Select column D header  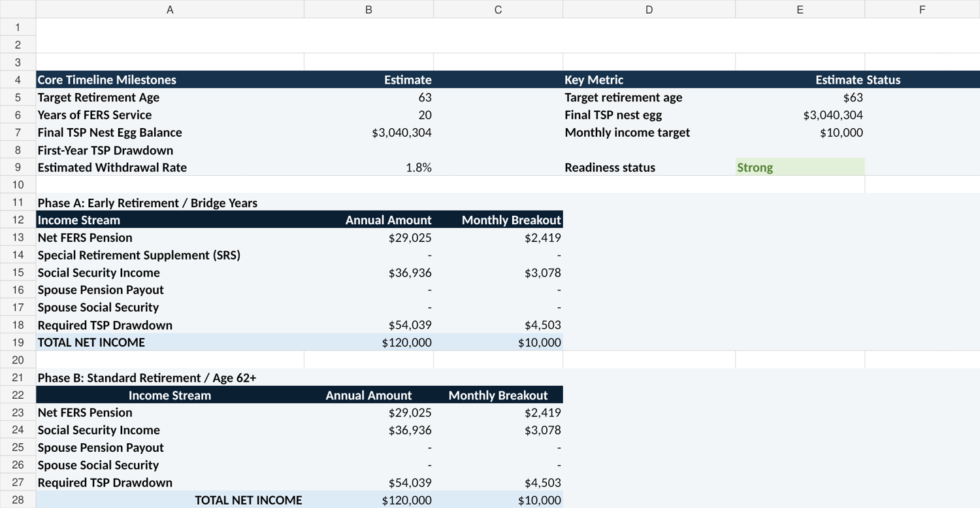pyautogui.click(x=649, y=9)
